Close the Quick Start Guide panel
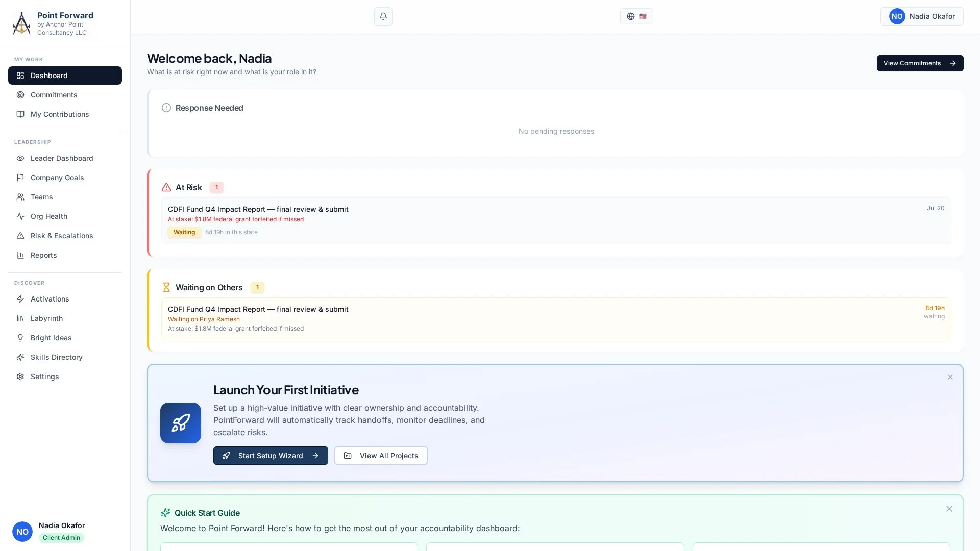This screenshot has height=551, width=980. pyautogui.click(x=949, y=509)
